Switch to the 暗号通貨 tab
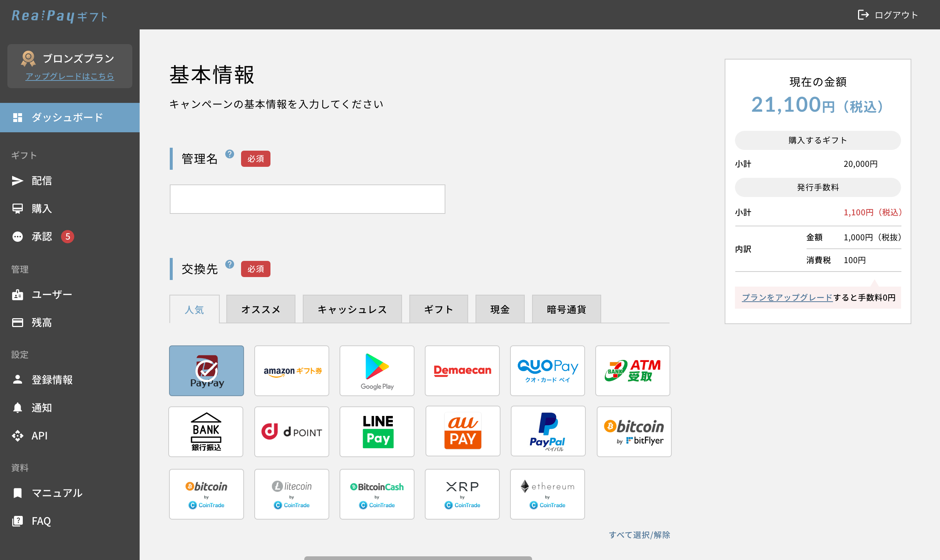Screen dimensions: 940x560 pos(566,309)
